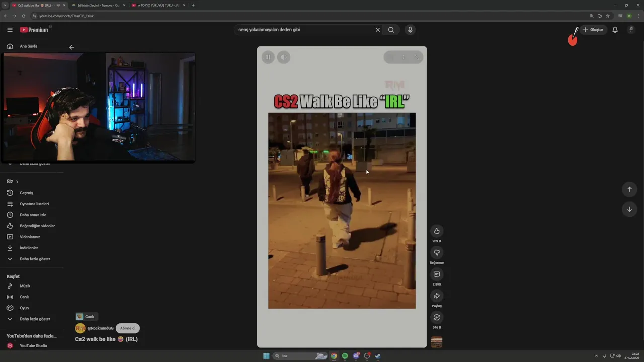Open YouTube Studio in the sidebar
Viewport: 644px width, 362px height.
(32, 346)
